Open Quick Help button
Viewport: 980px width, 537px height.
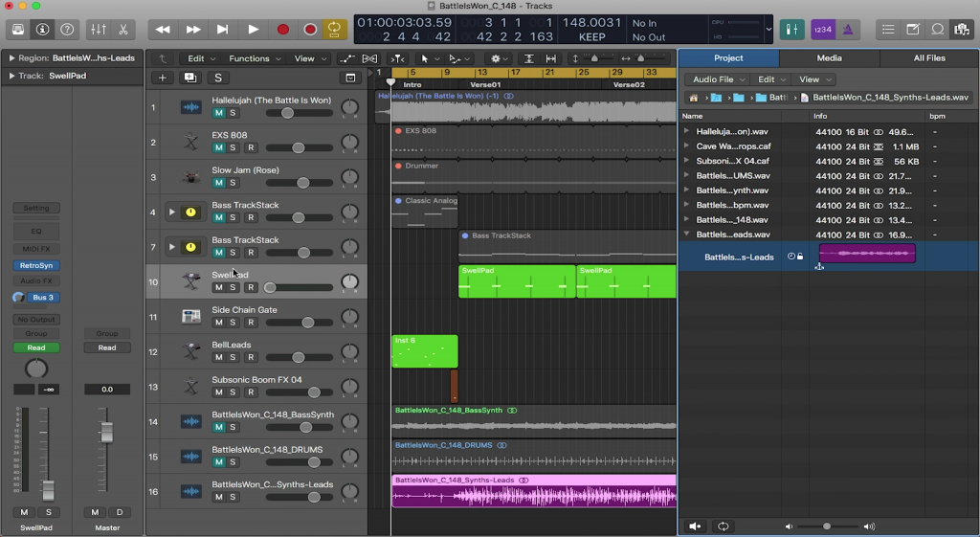pyautogui.click(x=67, y=30)
